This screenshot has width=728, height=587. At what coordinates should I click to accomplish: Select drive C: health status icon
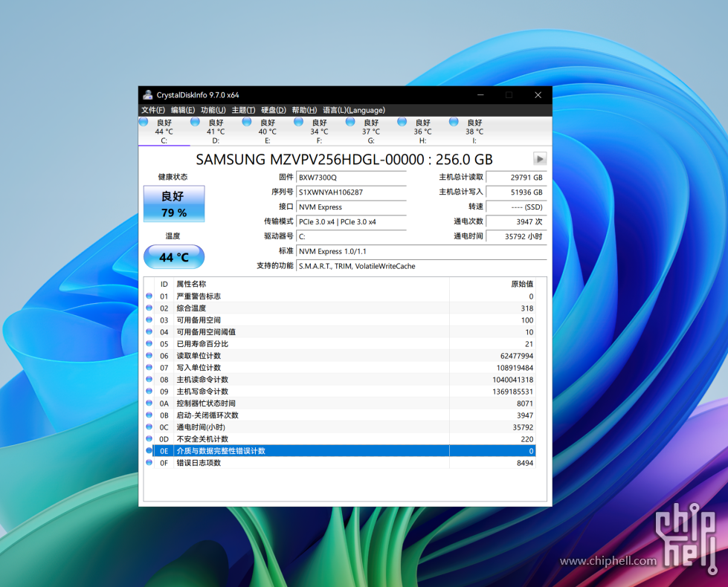point(144,122)
